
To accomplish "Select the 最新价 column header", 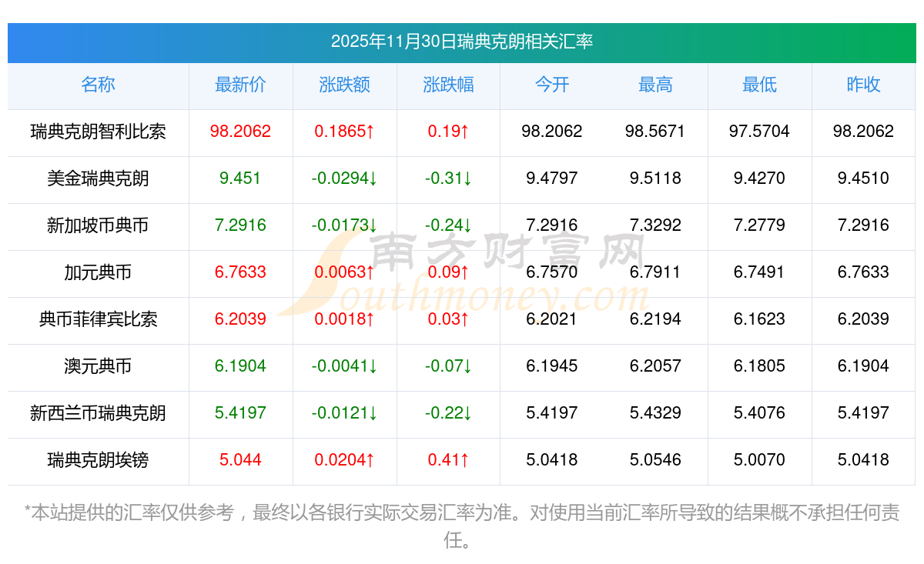I will click(x=240, y=85).
